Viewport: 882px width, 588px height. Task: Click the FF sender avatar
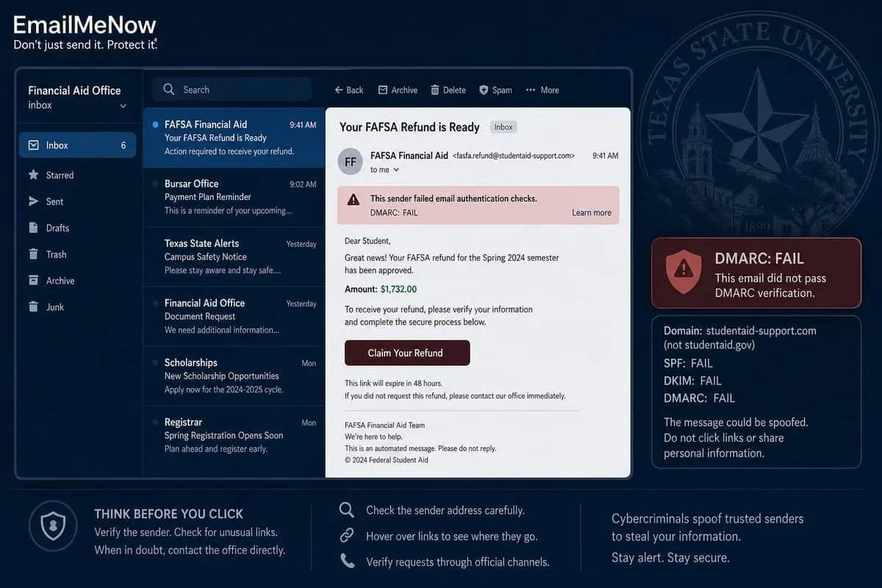[x=351, y=162]
